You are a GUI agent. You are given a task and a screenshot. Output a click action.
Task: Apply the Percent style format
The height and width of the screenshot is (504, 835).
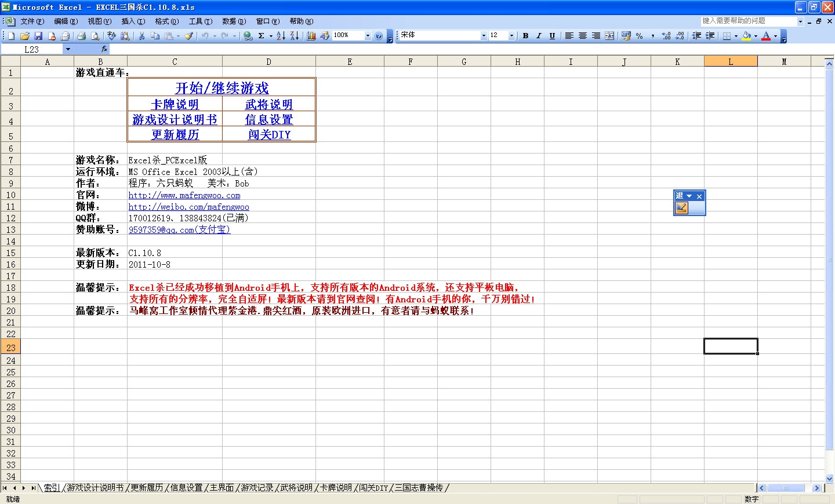click(x=639, y=36)
